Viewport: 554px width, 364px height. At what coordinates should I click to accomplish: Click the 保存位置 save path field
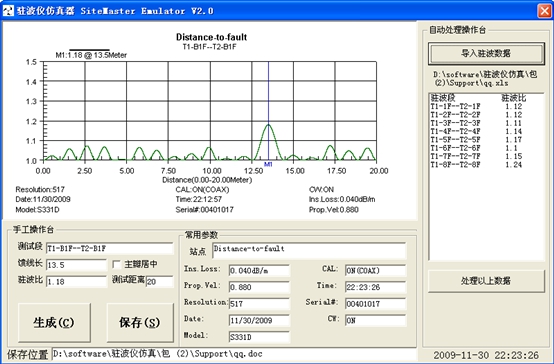point(235,354)
